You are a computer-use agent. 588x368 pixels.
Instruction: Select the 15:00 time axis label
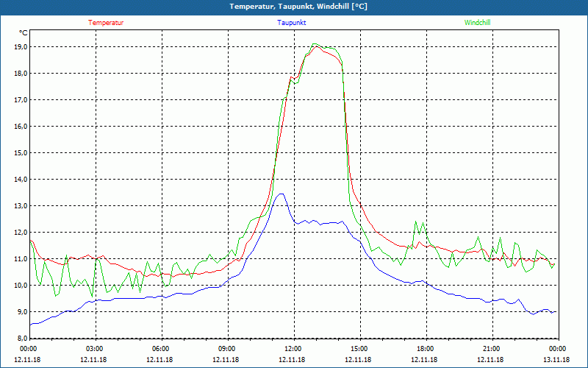pos(358,349)
